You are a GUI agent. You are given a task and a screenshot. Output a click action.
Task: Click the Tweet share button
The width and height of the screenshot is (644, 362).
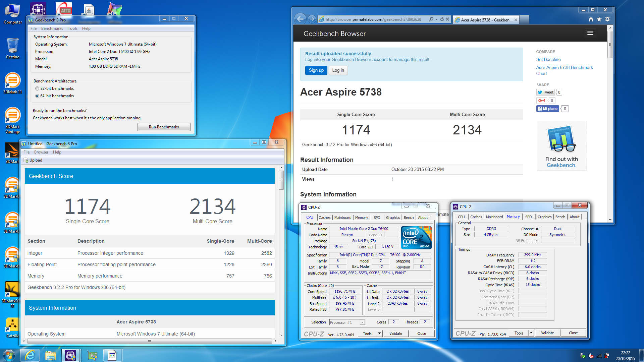point(545,92)
